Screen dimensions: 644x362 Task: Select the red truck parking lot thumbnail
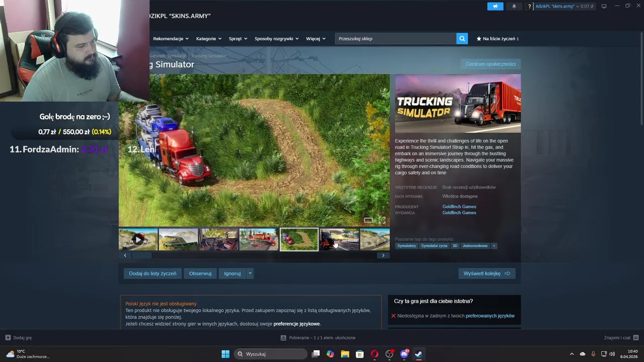coord(259,239)
